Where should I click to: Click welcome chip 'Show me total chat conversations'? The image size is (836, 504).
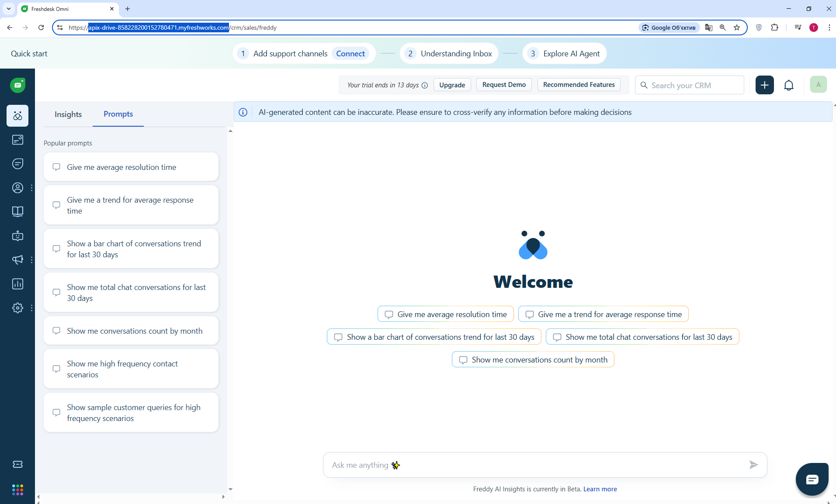[x=642, y=337]
